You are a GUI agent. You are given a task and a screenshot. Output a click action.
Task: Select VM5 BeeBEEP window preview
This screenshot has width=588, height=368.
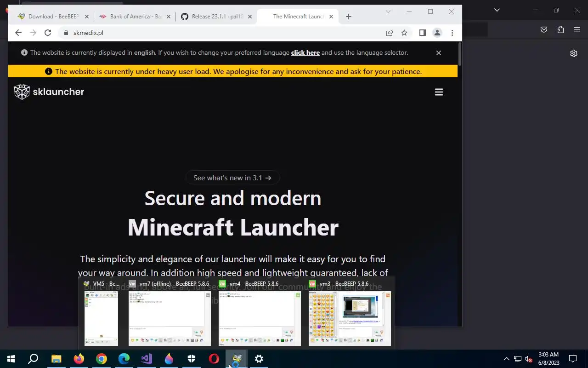102,313
